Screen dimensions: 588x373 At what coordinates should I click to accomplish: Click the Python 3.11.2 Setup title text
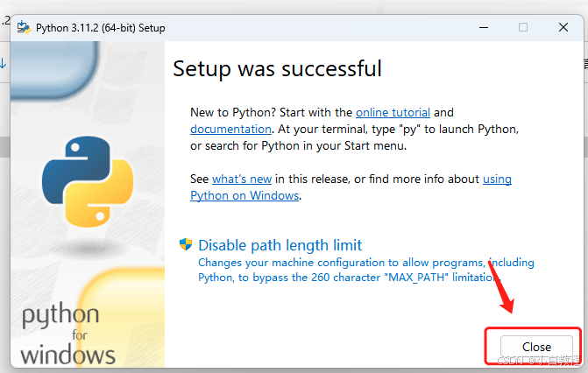tap(100, 28)
